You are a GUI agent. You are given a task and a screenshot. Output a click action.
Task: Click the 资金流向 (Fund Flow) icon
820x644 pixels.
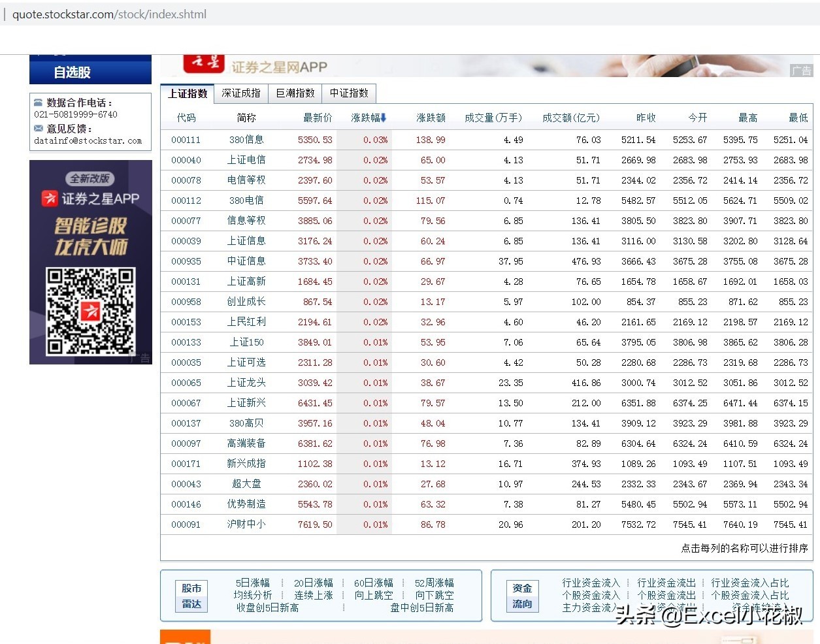click(x=522, y=596)
